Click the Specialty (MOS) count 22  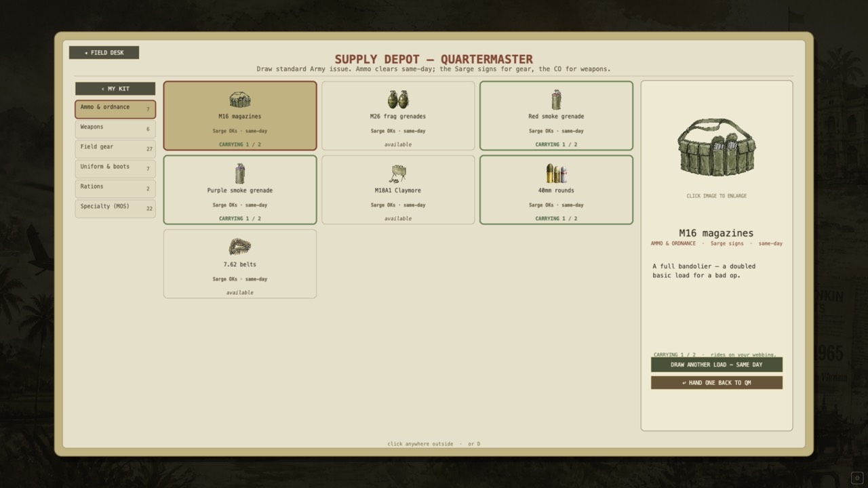pos(149,209)
